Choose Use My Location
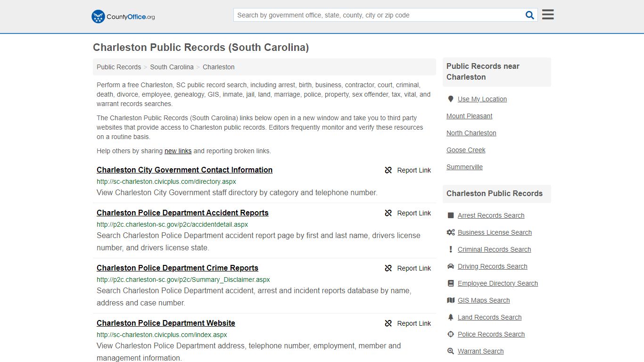 [x=482, y=99]
